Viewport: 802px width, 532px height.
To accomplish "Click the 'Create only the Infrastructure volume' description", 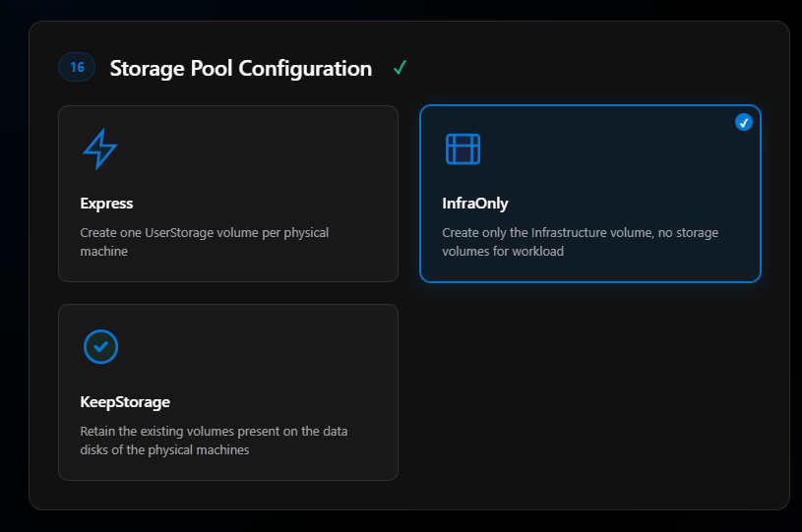I will [580, 233].
